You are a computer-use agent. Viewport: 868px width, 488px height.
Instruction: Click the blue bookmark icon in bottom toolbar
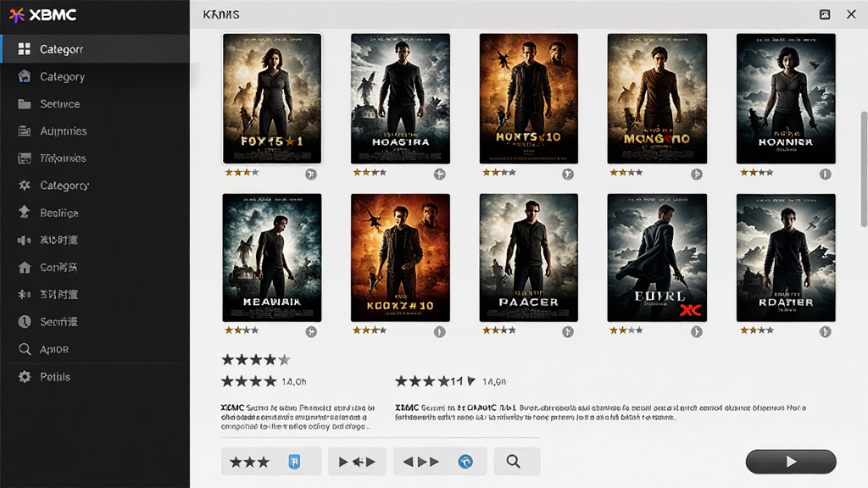coord(294,462)
